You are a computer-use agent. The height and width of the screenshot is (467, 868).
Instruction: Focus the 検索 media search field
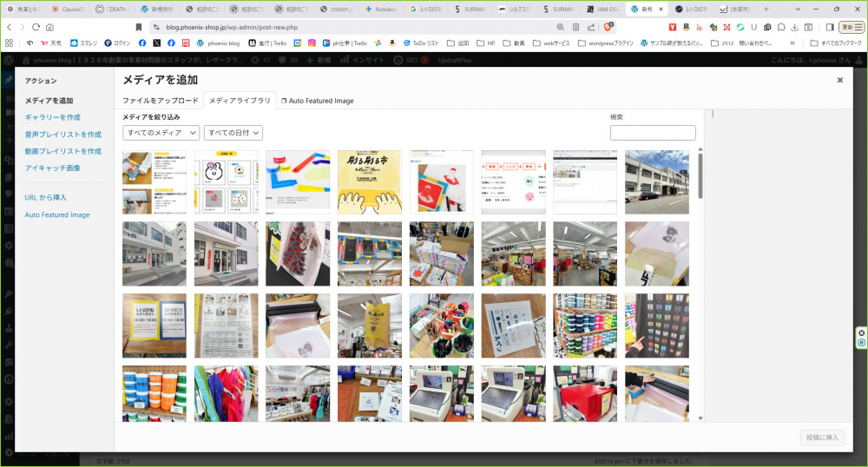tap(653, 133)
